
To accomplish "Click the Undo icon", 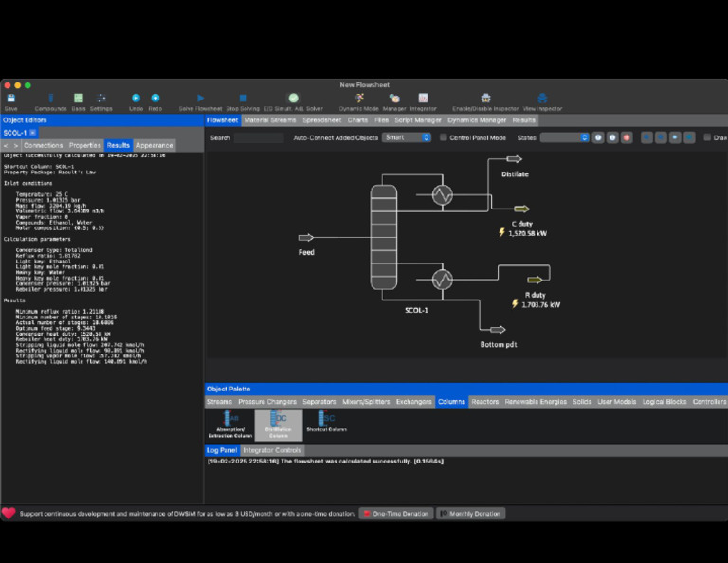I will tap(136, 98).
